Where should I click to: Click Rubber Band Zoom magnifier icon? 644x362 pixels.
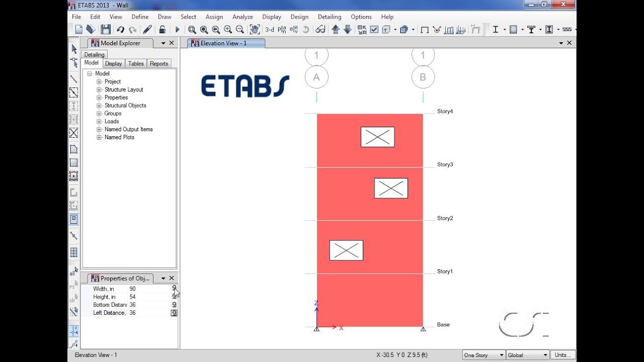(x=192, y=30)
